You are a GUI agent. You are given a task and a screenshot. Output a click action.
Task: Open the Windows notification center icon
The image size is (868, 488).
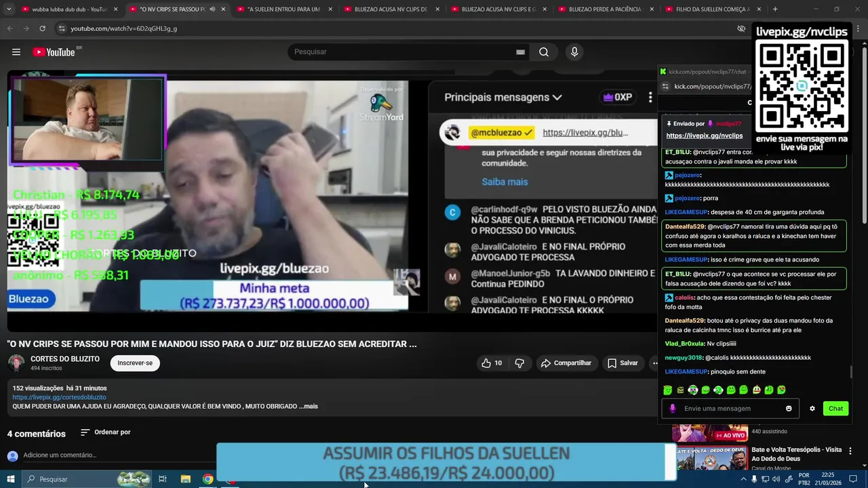pyautogui.click(x=854, y=479)
